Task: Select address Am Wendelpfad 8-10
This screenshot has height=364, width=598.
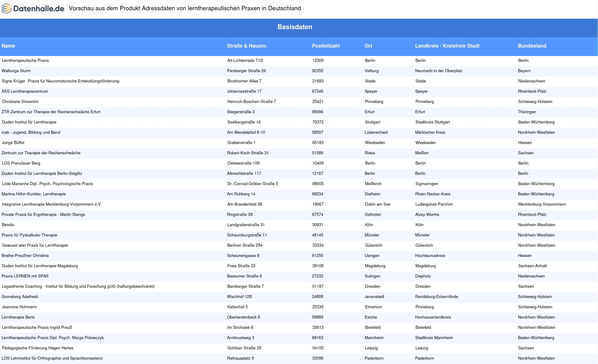Action: [246, 133]
